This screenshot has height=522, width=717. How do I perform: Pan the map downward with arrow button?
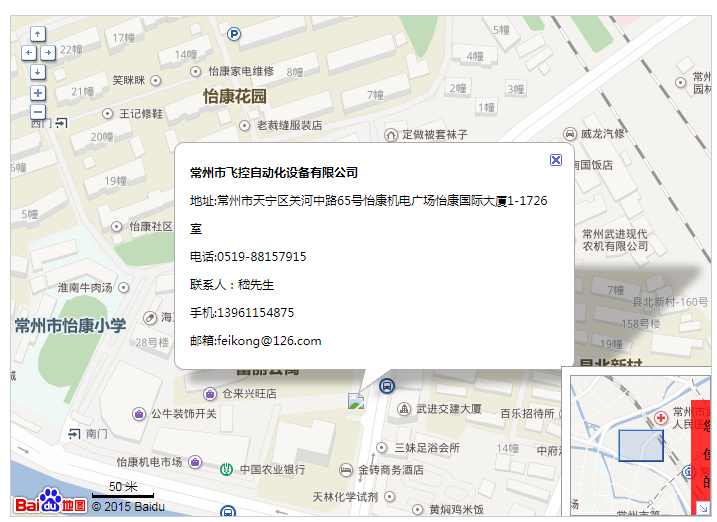point(38,71)
